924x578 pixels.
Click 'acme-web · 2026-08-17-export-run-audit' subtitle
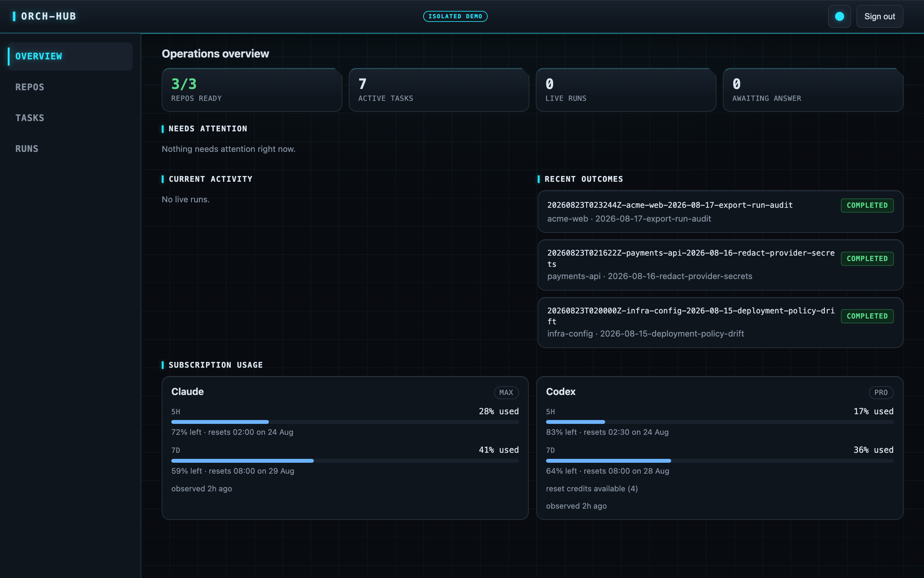pos(629,219)
